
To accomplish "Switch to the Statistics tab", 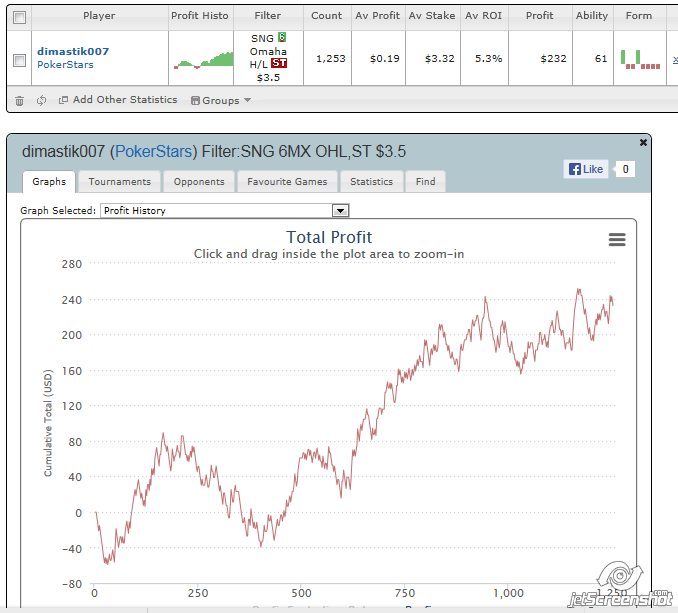I will 371,182.
